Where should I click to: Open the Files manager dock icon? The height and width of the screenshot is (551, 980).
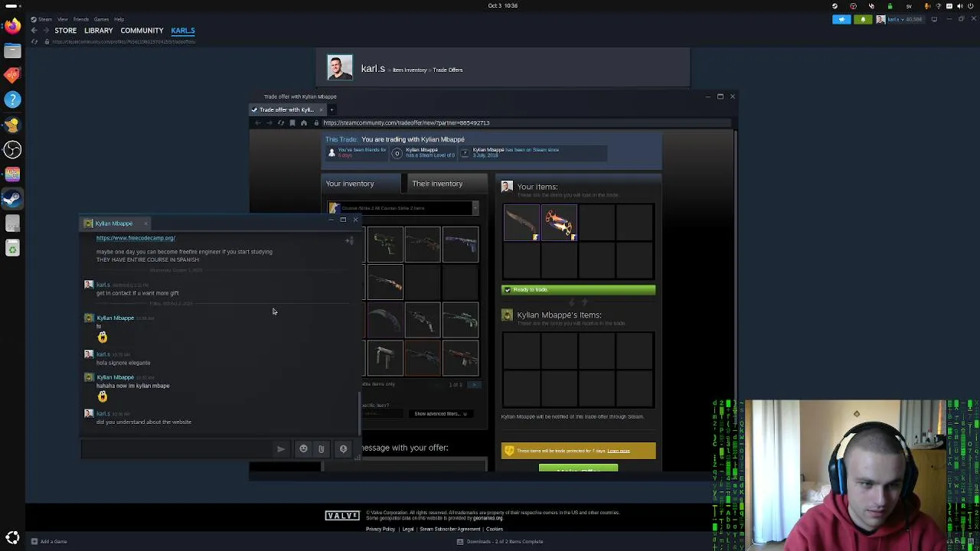tap(12, 51)
